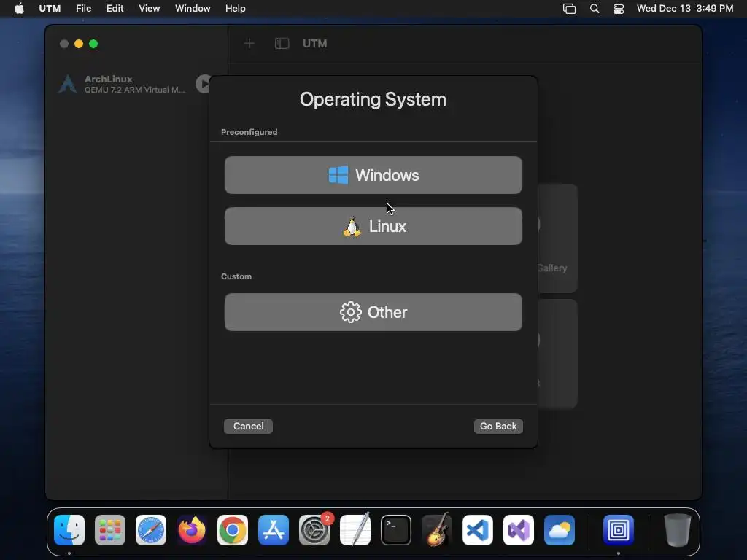
Task: Open Visual Studio from the Dock
Action: coord(519,530)
